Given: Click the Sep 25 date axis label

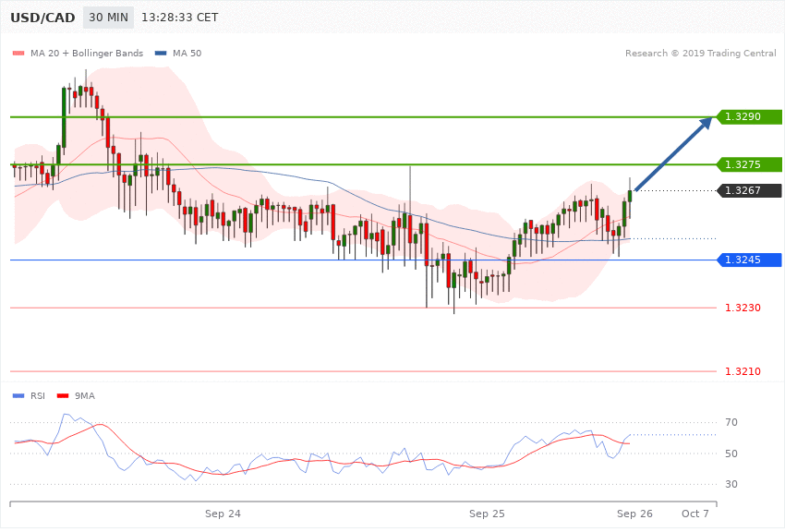Looking at the screenshot, I should click(487, 514).
